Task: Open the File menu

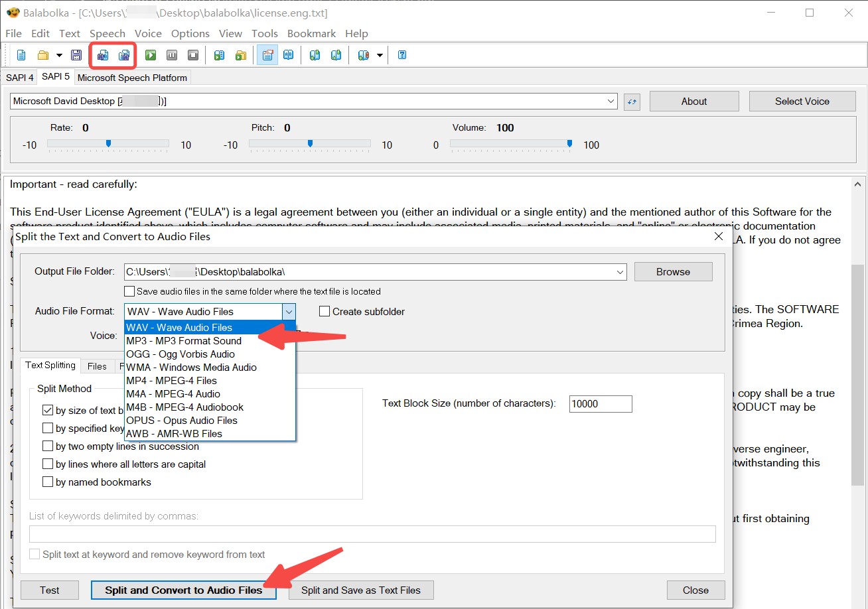Action: coord(13,33)
